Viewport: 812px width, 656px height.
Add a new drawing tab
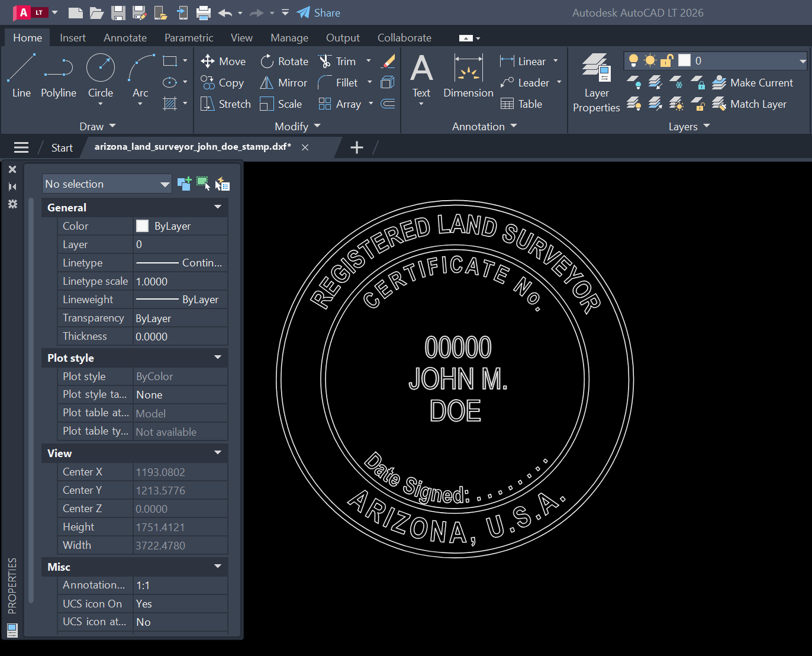(357, 147)
